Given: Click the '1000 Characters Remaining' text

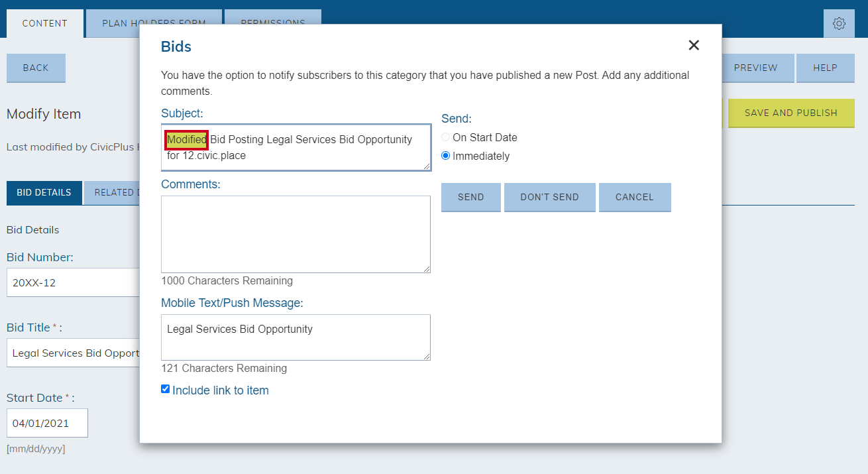Looking at the screenshot, I should pos(227,281).
